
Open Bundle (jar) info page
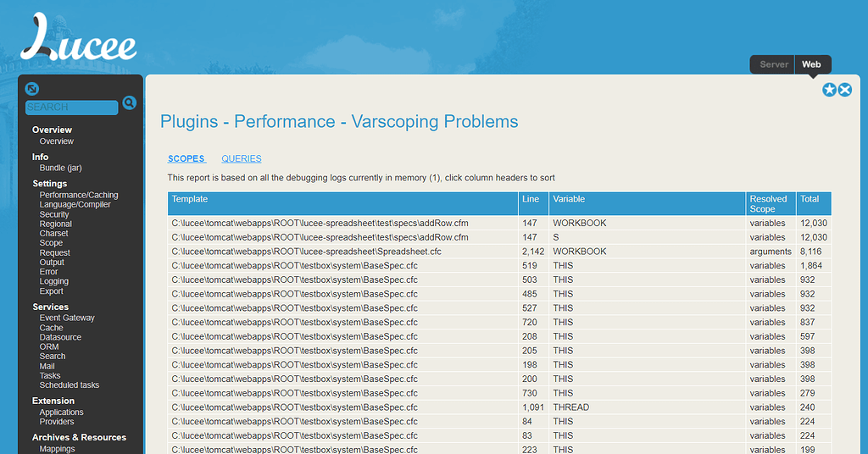coord(60,168)
